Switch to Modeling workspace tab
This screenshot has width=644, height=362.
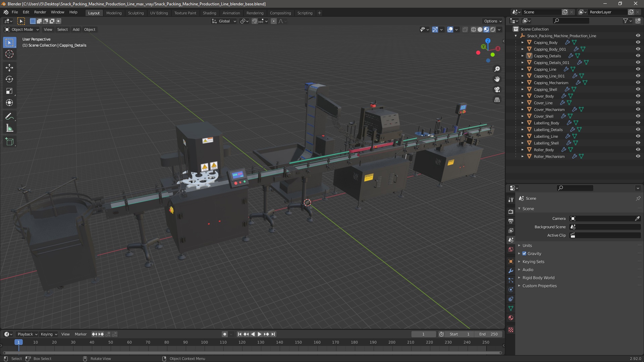pyautogui.click(x=114, y=13)
